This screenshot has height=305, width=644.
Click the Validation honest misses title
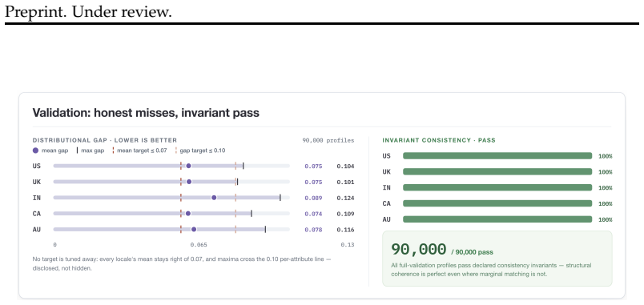pos(146,113)
